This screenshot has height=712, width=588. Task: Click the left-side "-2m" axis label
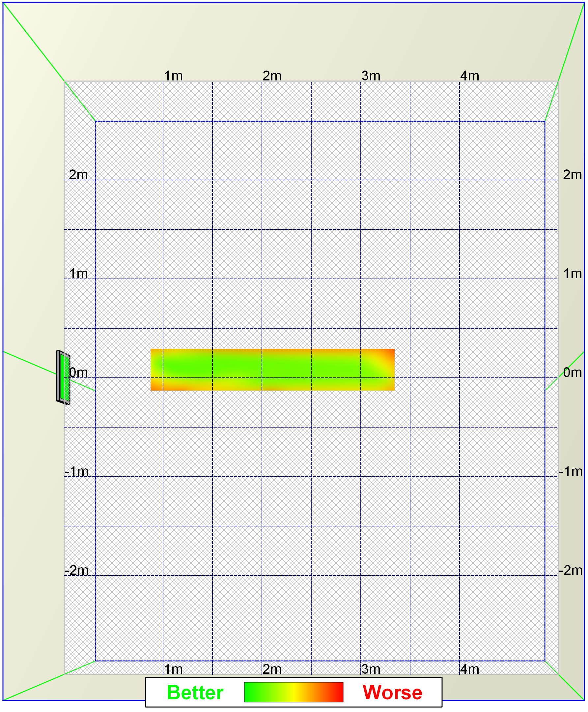[x=76, y=570]
